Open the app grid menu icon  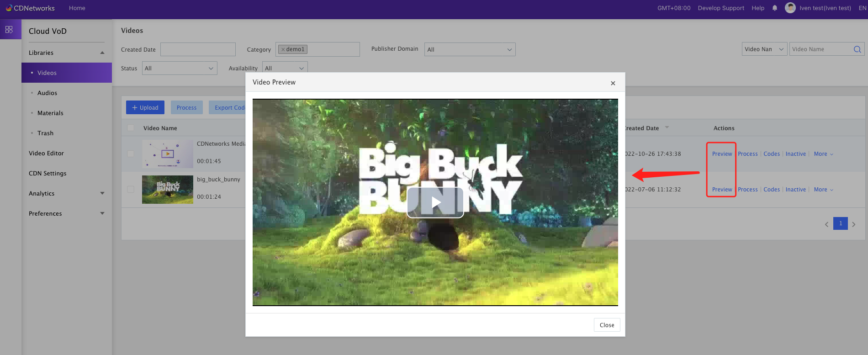coord(9,30)
